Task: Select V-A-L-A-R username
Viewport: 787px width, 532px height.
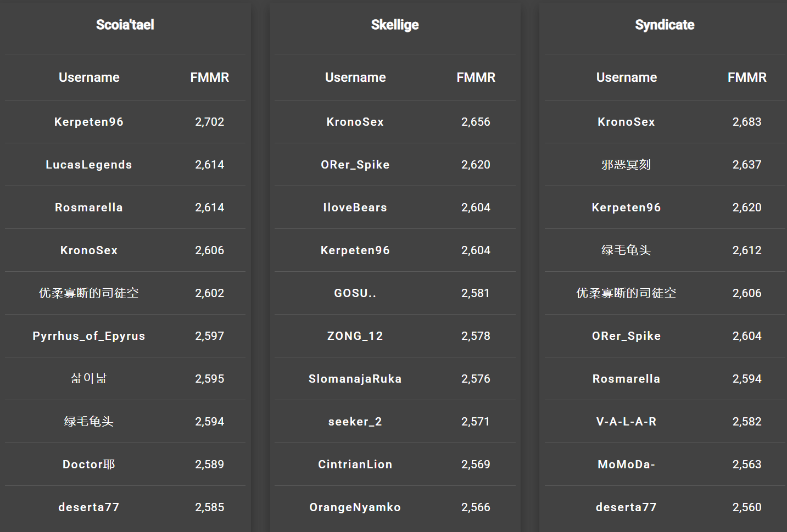Action: point(626,422)
